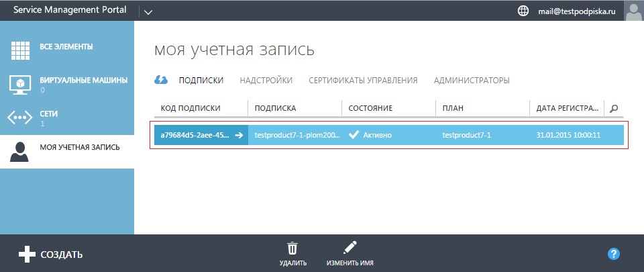Screen dimensions: 644x272
Task: Select the СЕТИ network icon
Action: (x=19, y=118)
